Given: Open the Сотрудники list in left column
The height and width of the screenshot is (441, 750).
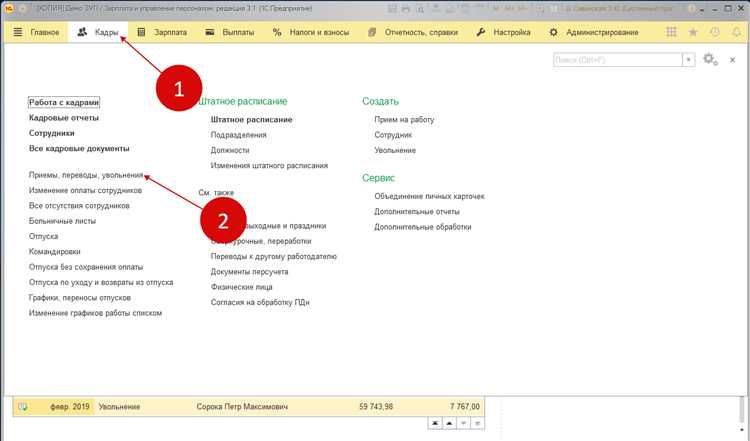Looking at the screenshot, I should click(52, 133).
